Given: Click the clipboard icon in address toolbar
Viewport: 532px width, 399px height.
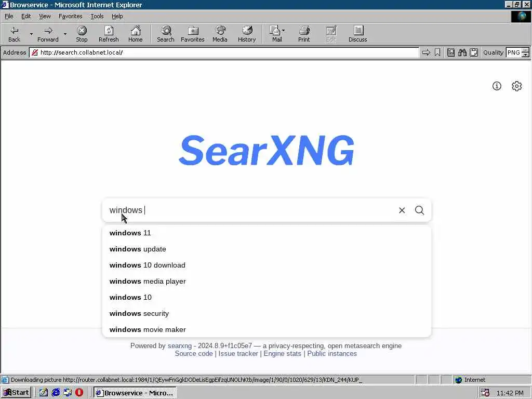Looking at the screenshot, I should tap(474, 52).
